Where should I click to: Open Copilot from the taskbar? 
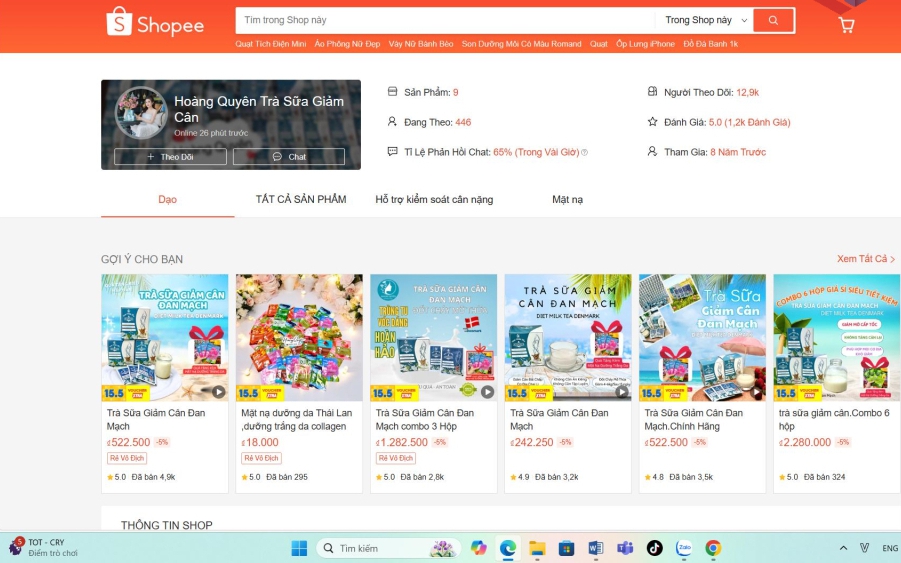point(478,548)
